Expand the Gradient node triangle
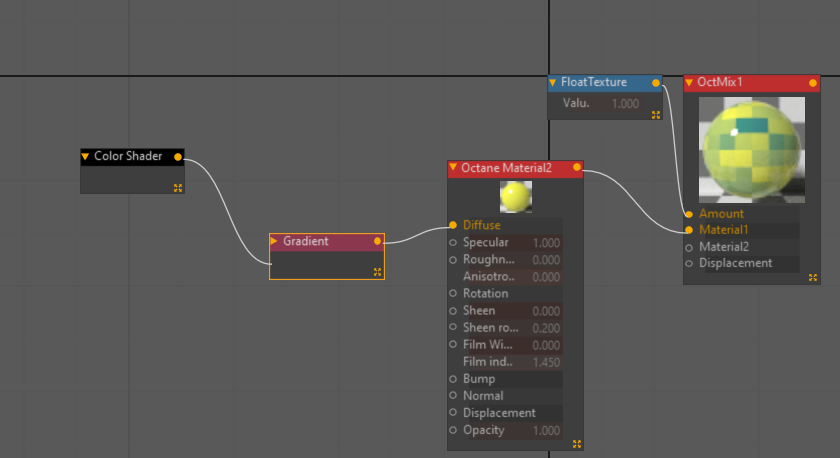Screen dimensions: 840x458 point(274,241)
